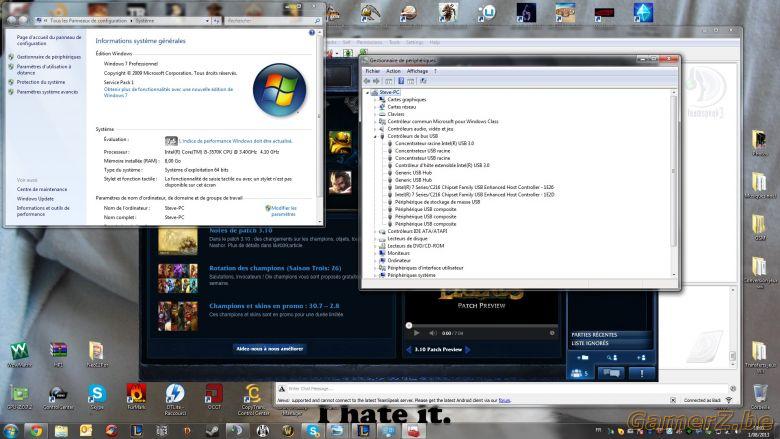The height and width of the screenshot is (439, 780).
Task: Open WaveMeter desktop icon
Action: (x=19, y=354)
